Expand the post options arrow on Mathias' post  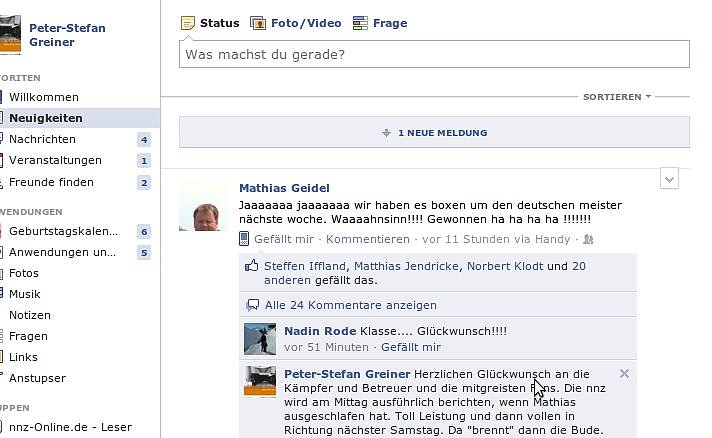click(x=670, y=179)
